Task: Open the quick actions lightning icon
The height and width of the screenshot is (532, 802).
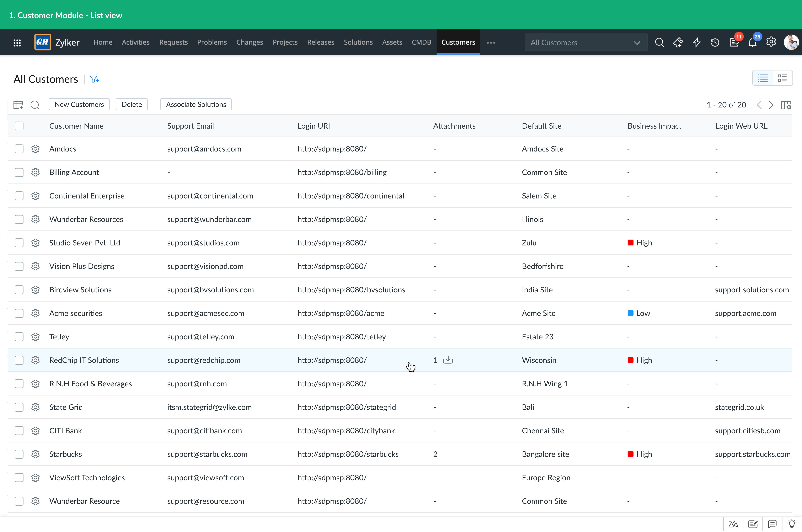Action: tap(696, 42)
